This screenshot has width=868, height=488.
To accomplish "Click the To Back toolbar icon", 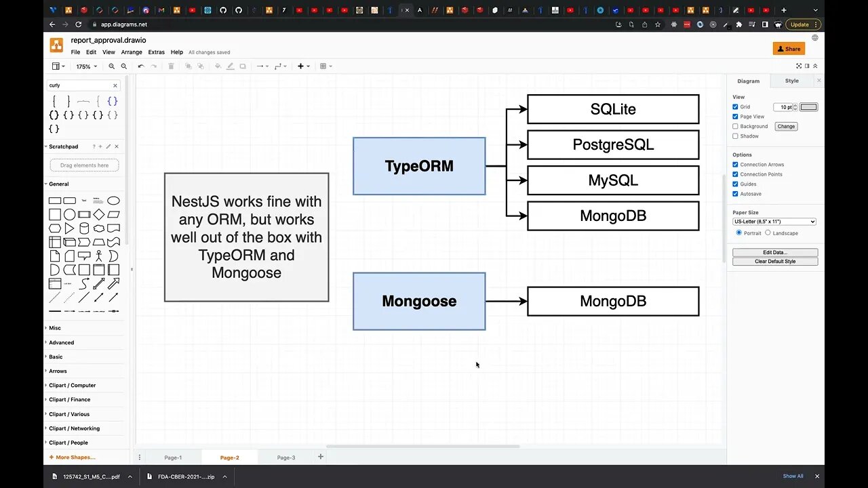I will (201, 66).
